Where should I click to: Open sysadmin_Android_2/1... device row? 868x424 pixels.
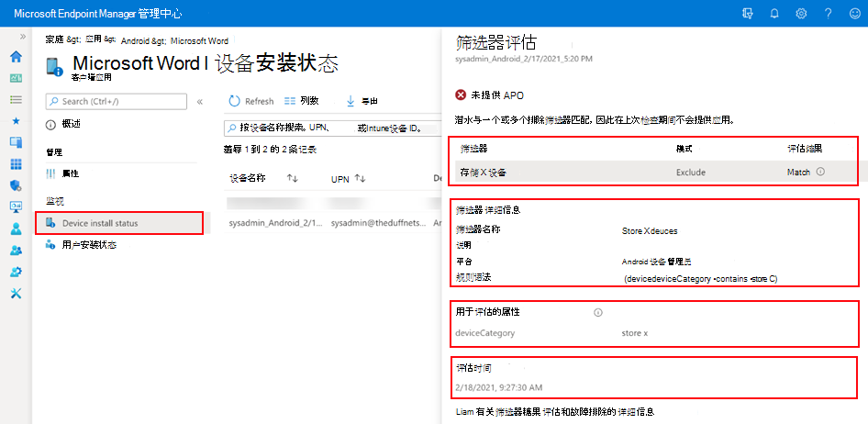(x=277, y=223)
